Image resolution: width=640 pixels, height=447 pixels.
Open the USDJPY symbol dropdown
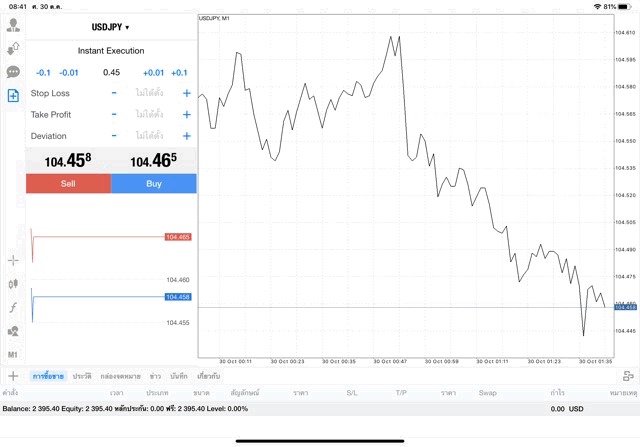coord(110,27)
